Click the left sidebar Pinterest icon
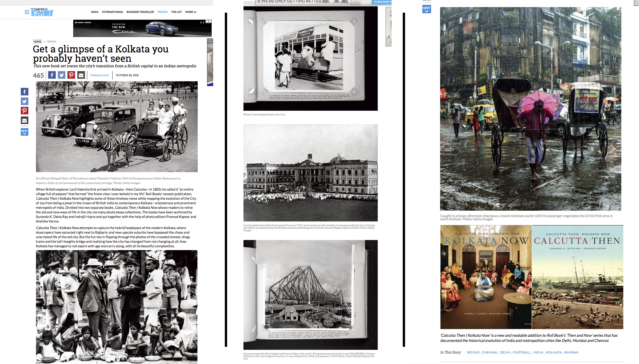 (x=25, y=111)
